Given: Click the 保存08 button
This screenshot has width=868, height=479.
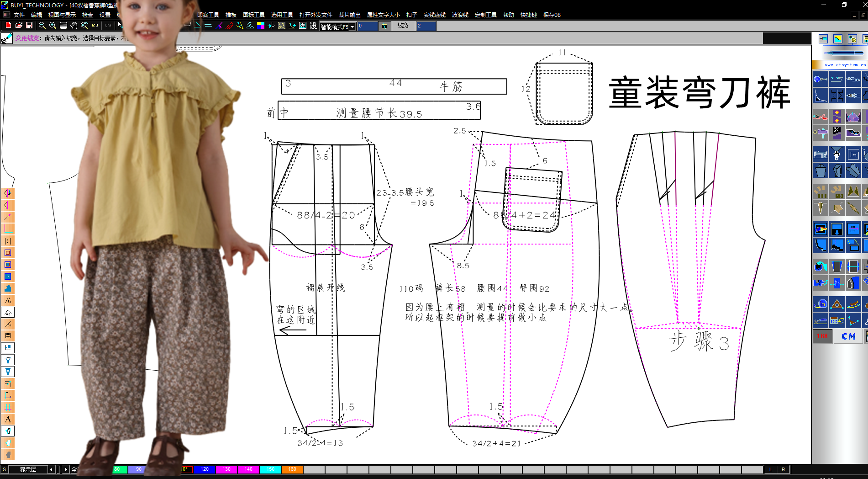Looking at the screenshot, I should tap(552, 15).
